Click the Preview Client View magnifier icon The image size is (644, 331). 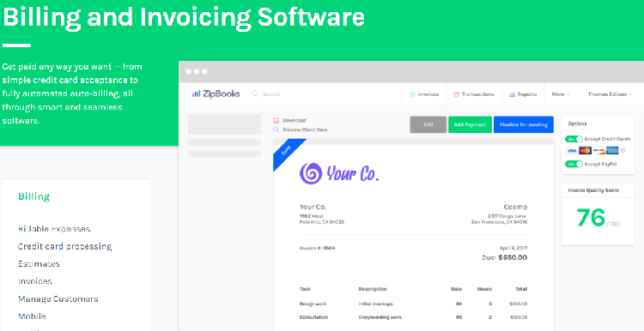click(276, 129)
